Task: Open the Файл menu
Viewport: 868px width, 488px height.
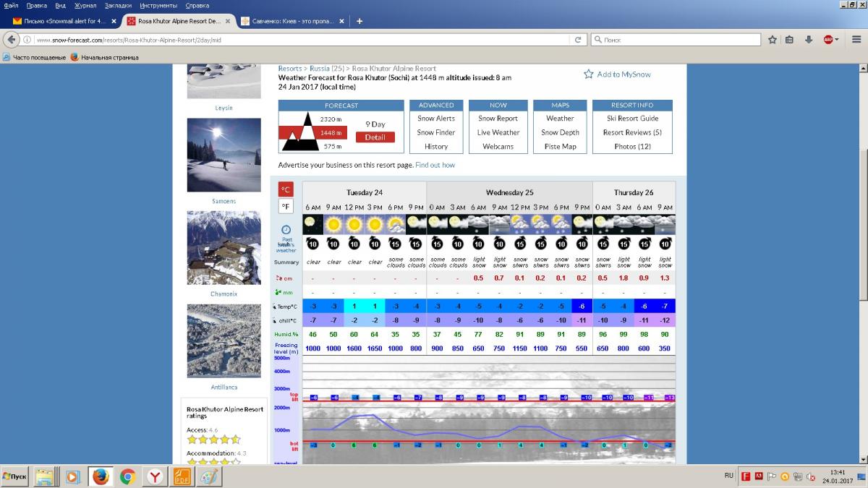Action: [11, 5]
